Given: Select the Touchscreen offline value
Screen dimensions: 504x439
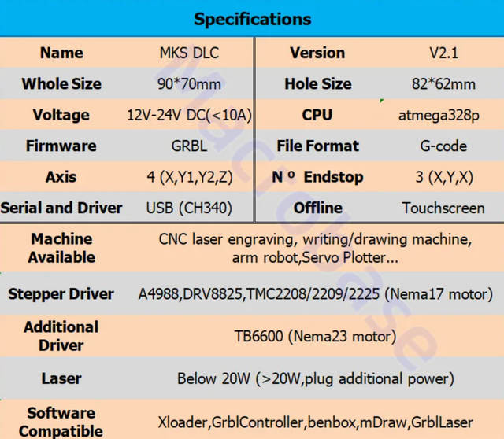Looking at the screenshot, I should 443,208.
